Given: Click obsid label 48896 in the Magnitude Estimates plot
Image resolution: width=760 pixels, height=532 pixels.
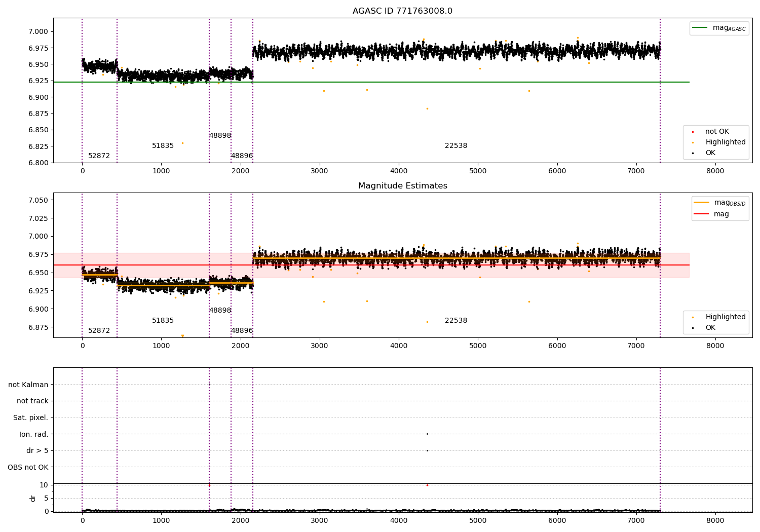Looking at the screenshot, I should pyautogui.click(x=242, y=331).
